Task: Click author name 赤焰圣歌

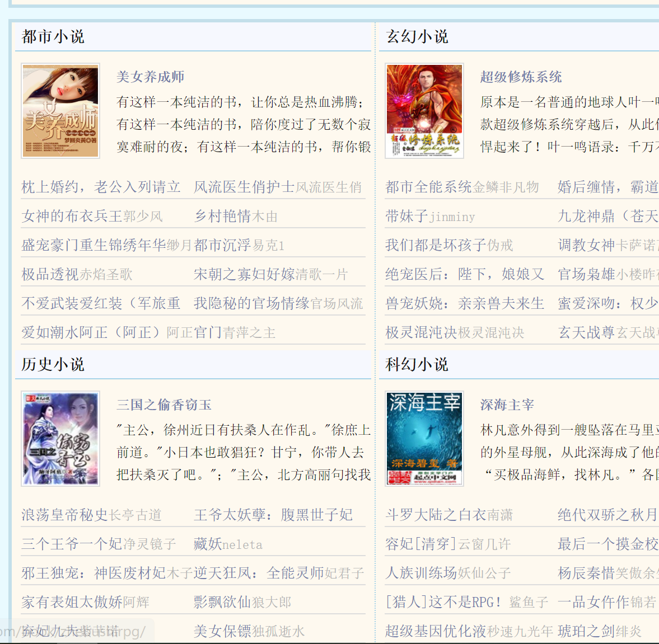Action: tap(106, 274)
